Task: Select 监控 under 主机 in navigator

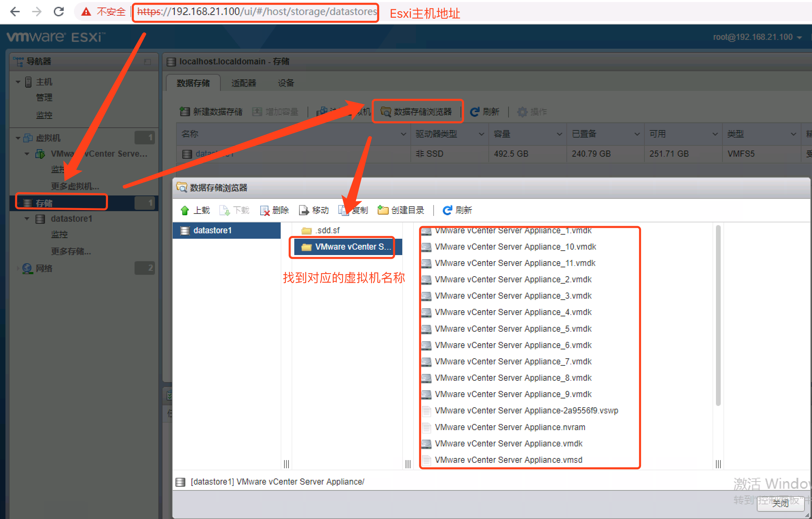Action: point(44,115)
